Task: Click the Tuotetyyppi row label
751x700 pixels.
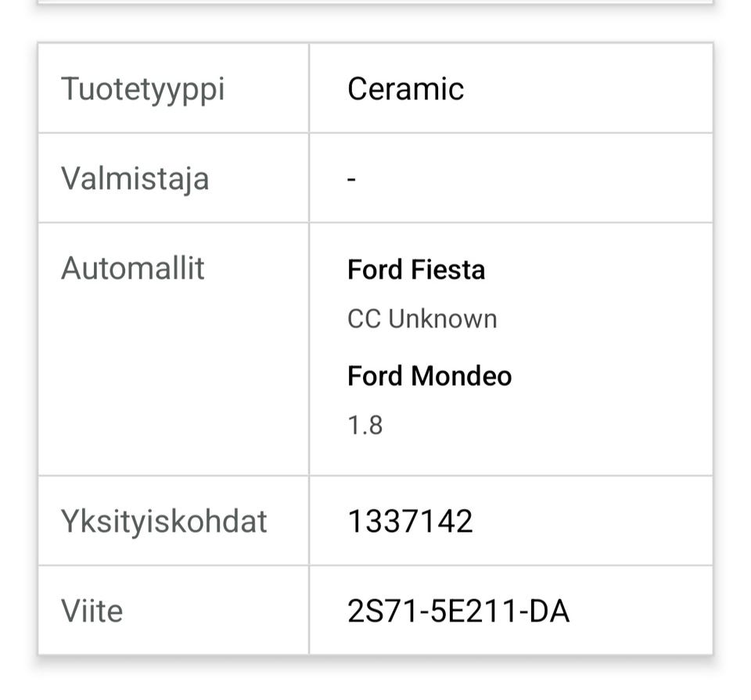Action: point(142,88)
